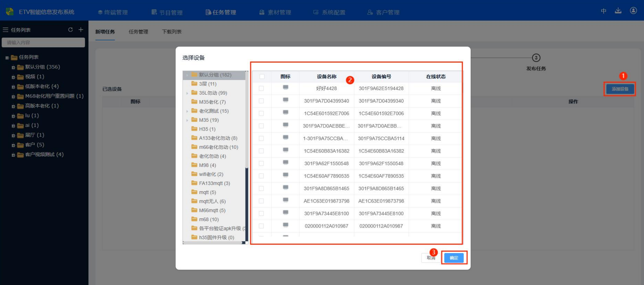Open the 素材管理 top menu
Screen dimensions: 644x285
[x=275, y=13]
